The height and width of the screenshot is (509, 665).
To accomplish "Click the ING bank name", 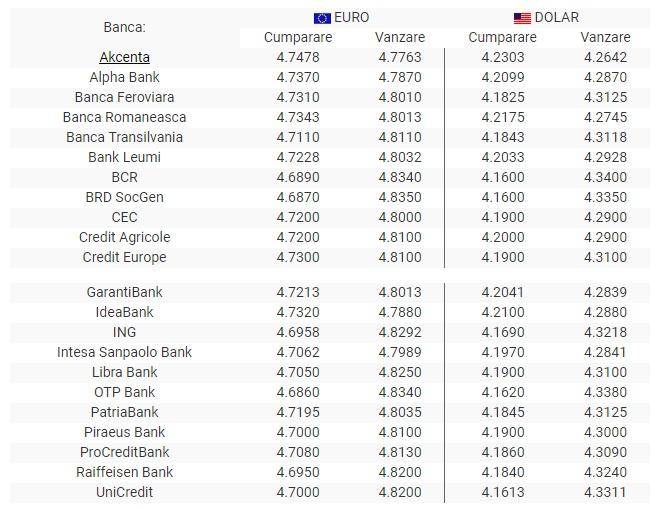I will point(125,332).
